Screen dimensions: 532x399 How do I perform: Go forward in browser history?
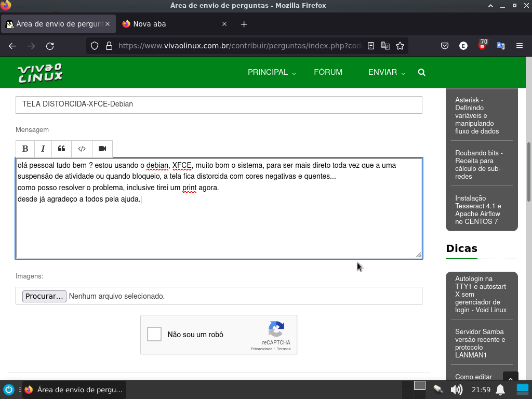click(31, 46)
